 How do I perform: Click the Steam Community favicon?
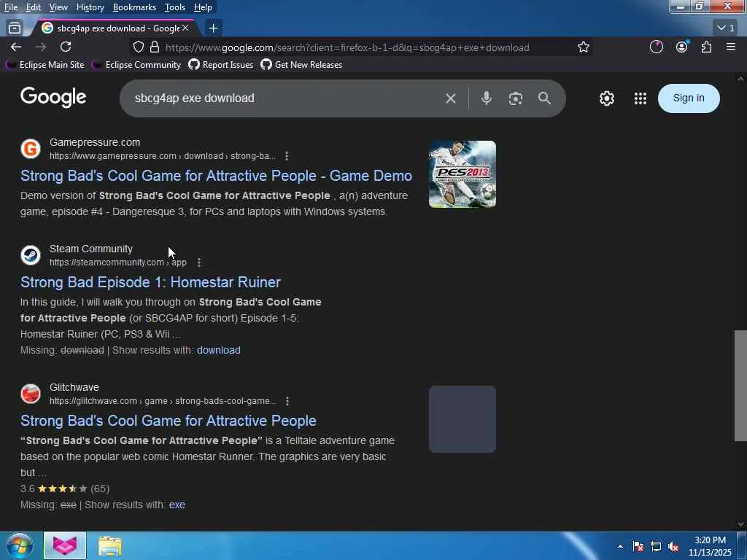coord(31,255)
